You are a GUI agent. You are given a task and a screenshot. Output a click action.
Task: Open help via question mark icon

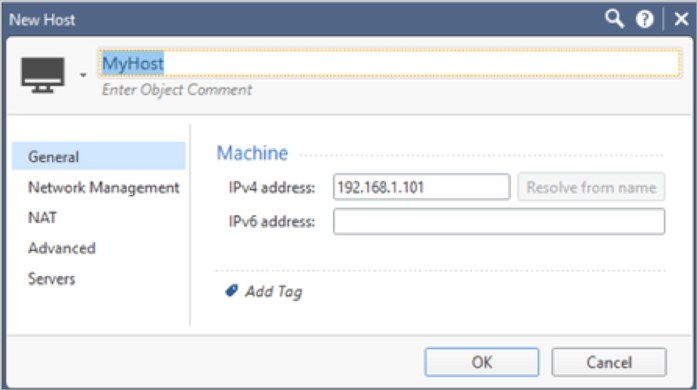(644, 19)
